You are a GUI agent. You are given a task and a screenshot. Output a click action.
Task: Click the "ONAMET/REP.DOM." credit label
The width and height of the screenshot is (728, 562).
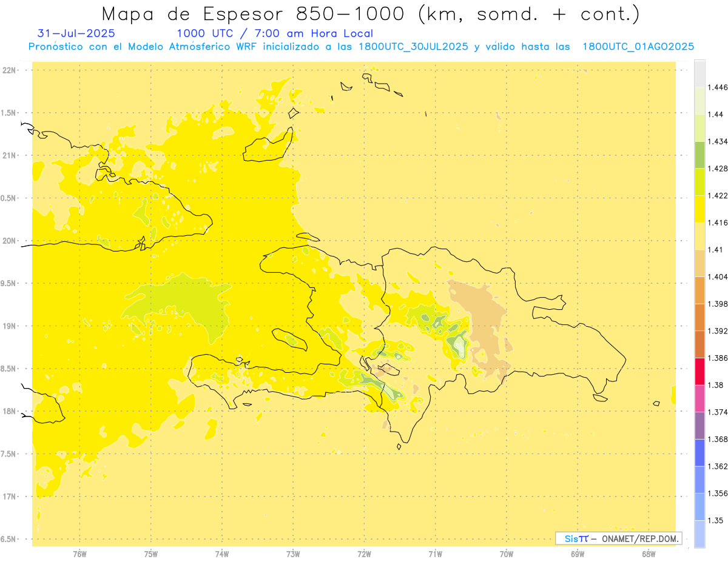tap(640, 538)
